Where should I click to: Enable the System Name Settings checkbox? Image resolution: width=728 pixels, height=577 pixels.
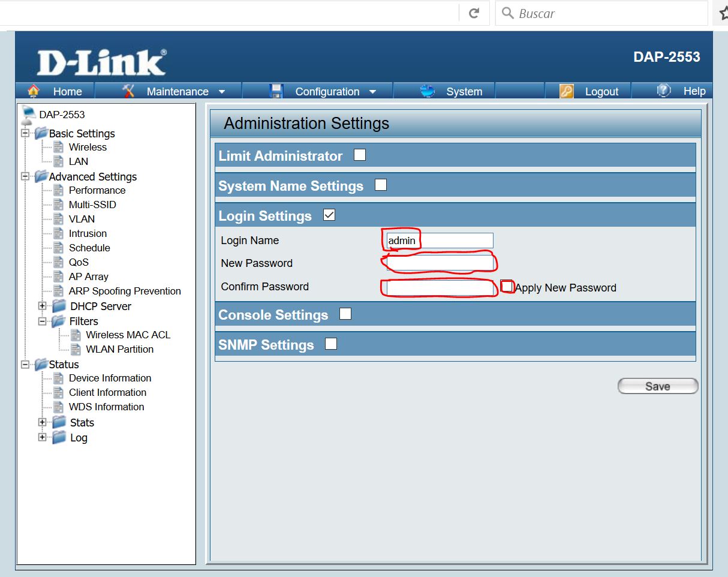pyautogui.click(x=381, y=185)
